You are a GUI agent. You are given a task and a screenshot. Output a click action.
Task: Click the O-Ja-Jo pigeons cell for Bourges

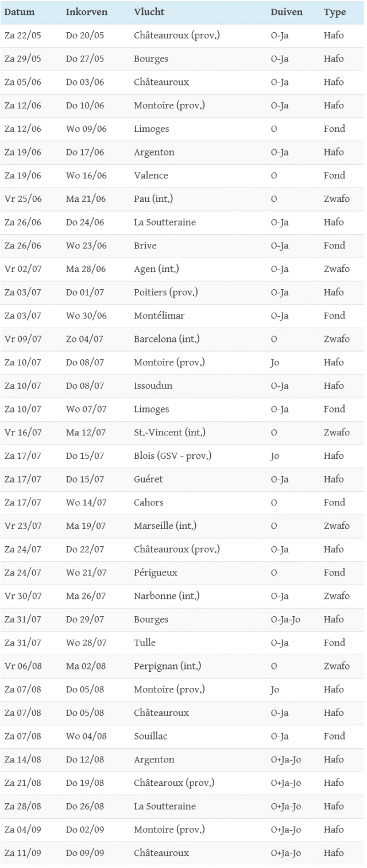(286, 620)
